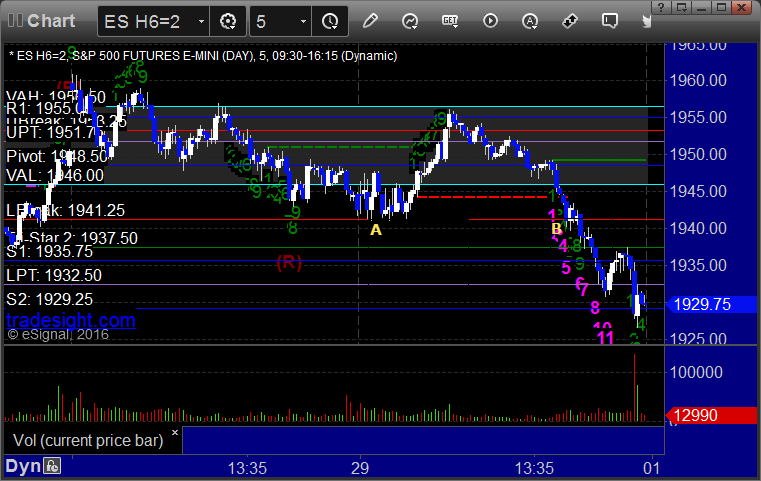The image size is (761, 481).
Task: Open the tradesight.com link
Action: point(71,320)
